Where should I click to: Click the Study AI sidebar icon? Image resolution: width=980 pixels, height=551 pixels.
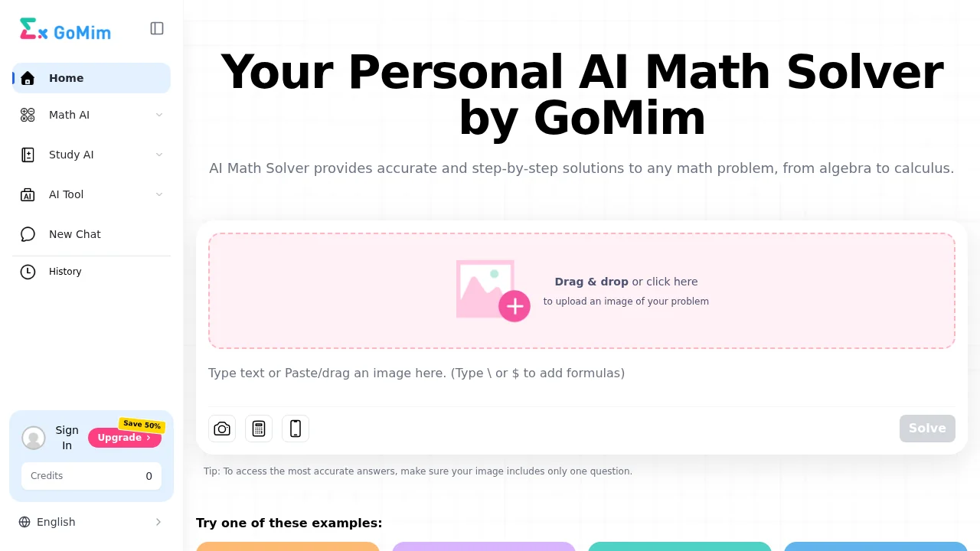[x=28, y=155]
